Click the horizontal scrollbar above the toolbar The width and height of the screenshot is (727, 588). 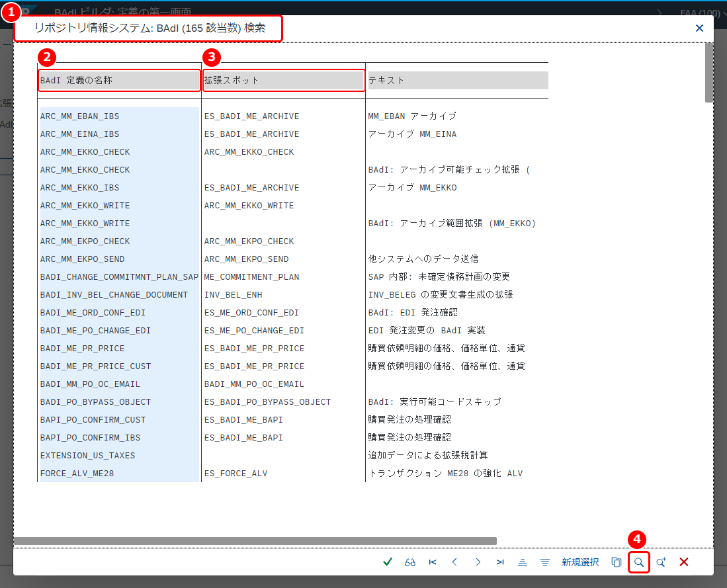coord(255,541)
